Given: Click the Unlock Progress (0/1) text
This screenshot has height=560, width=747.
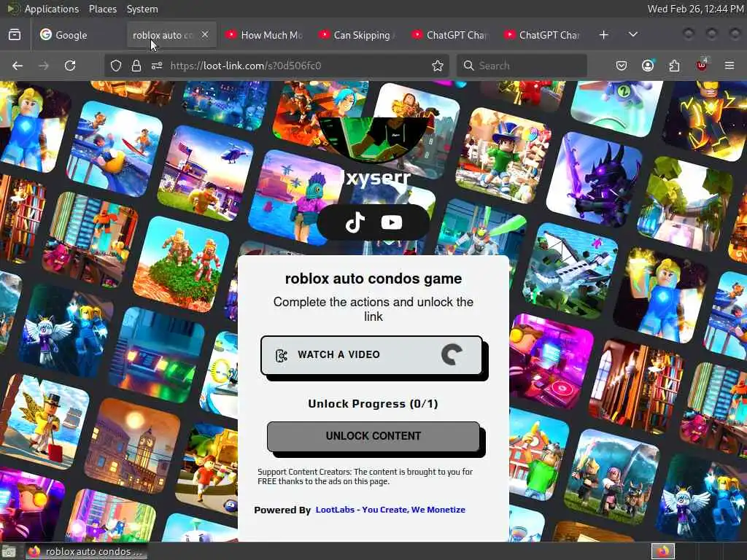Looking at the screenshot, I should pos(373,404).
